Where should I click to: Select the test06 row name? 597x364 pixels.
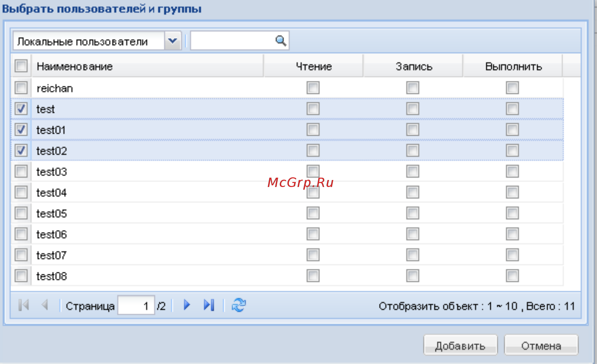[x=51, y=234]
